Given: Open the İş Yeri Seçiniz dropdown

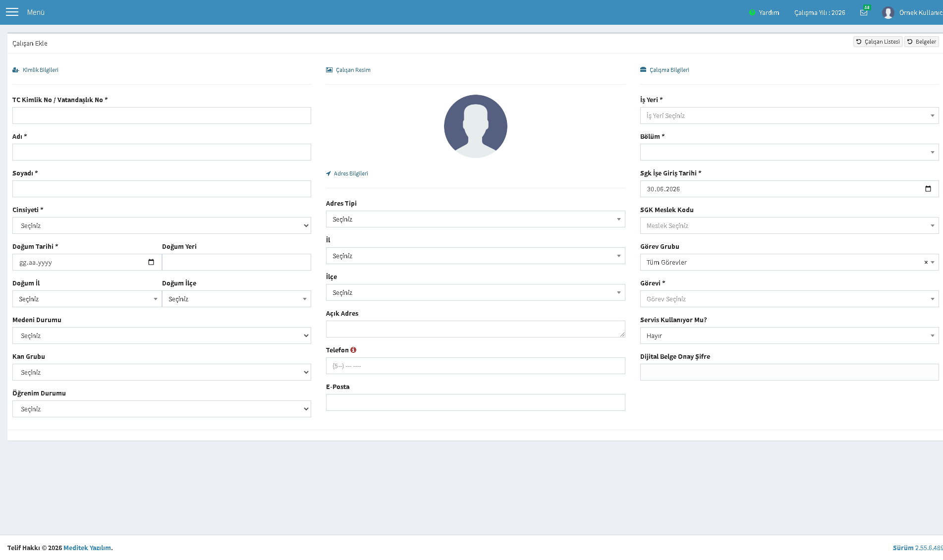Looking at the screenshot, I should 789,115.
